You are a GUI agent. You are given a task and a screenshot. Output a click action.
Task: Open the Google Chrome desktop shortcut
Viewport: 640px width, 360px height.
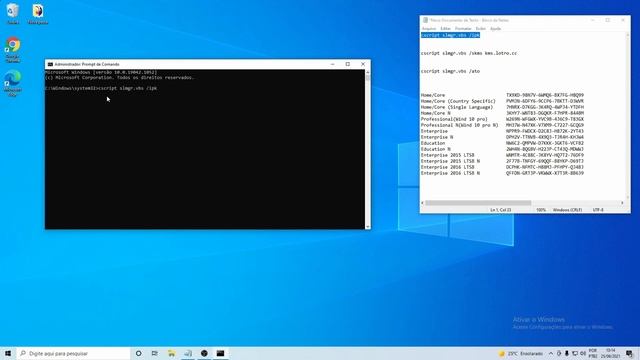[x=13, y=50]
